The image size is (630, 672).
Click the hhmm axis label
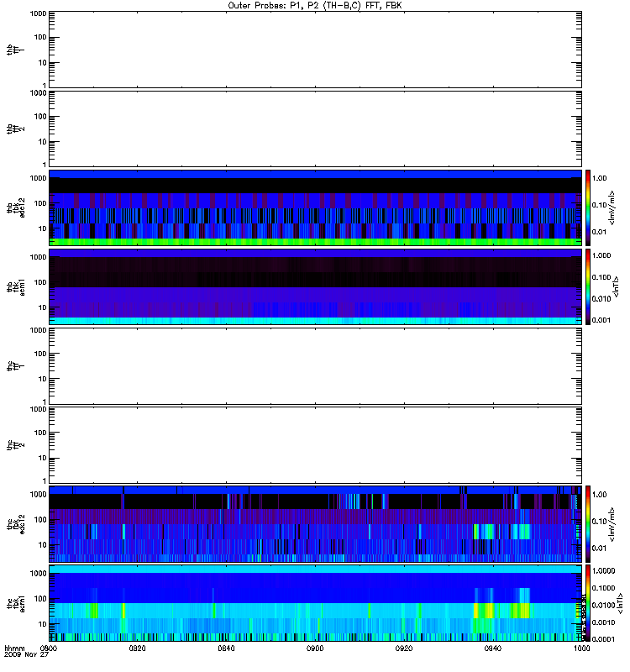coord(14,648)
